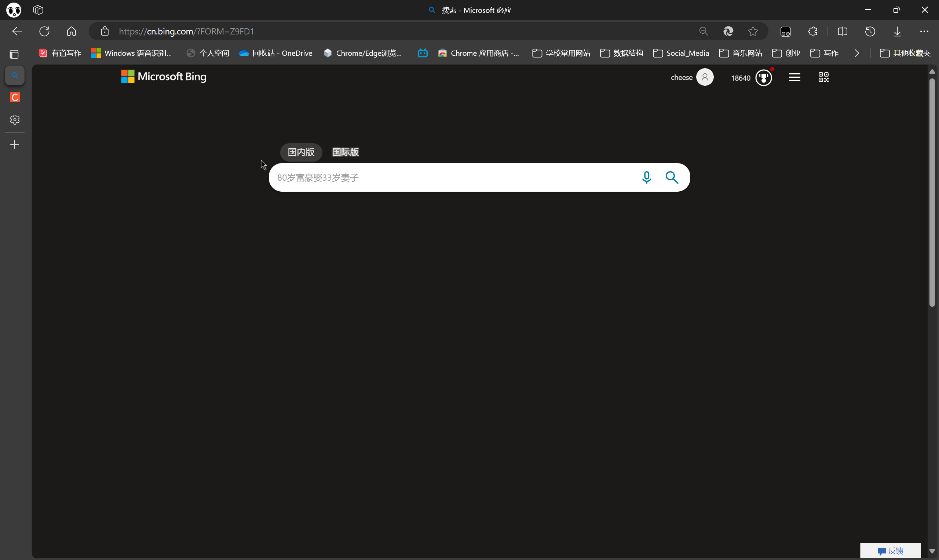The height and width of the screenshot is (560, 939).
Task: Open the QR code icon in Bing header
Action: coord(823,77)
